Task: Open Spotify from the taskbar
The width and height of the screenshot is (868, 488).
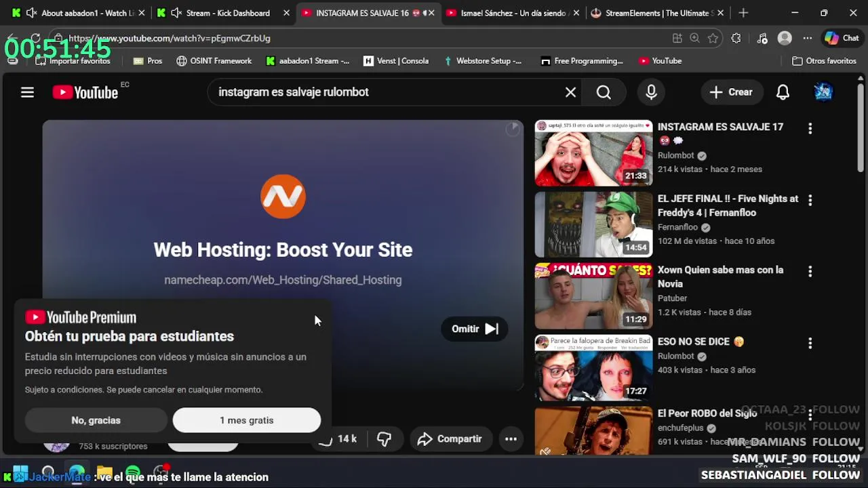Action: click(133, 472)
